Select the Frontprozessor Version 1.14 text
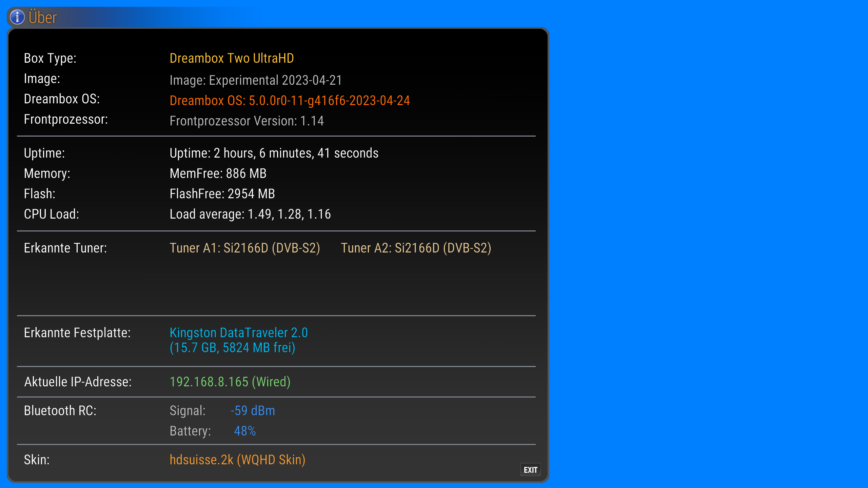Viewport: 868px width, 488px height. click(x=246, y=121)
